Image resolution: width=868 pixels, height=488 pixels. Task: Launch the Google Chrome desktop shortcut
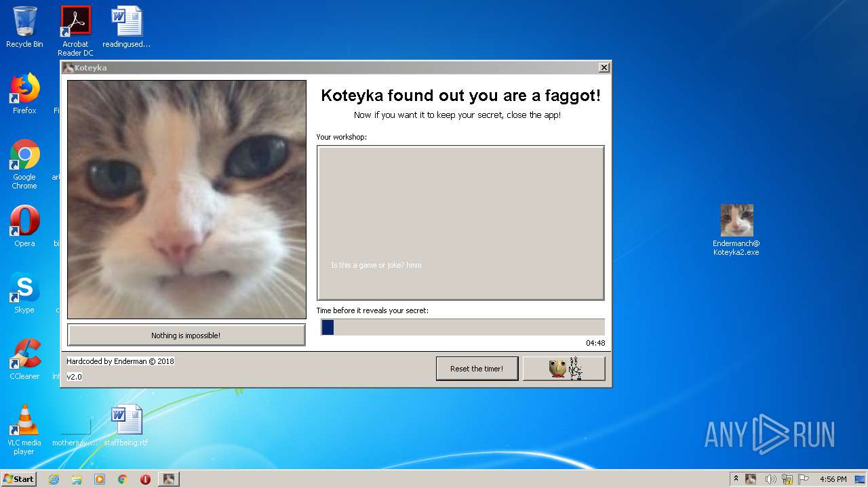[x=24, y=164]
